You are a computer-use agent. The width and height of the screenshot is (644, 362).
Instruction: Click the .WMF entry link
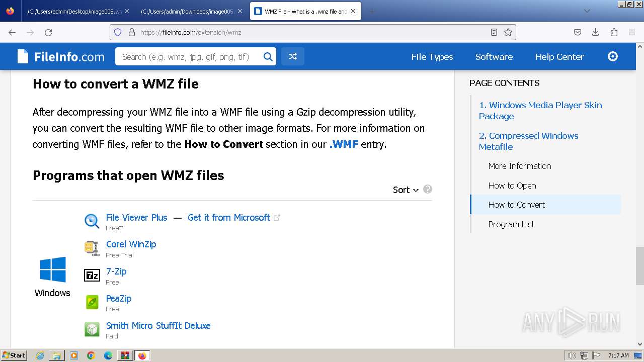[x=344, y=144]
